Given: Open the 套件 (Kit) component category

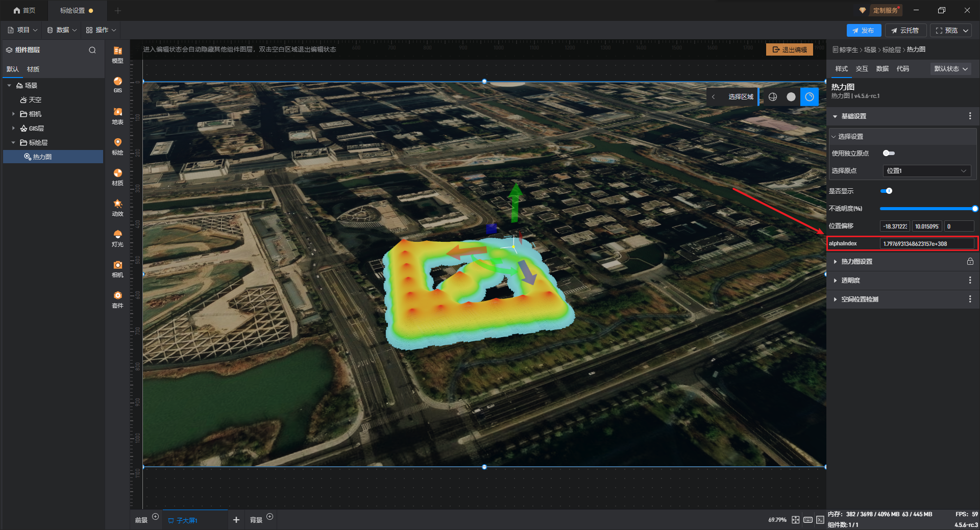Looking at the screenshot, I should tap(117, 299).
